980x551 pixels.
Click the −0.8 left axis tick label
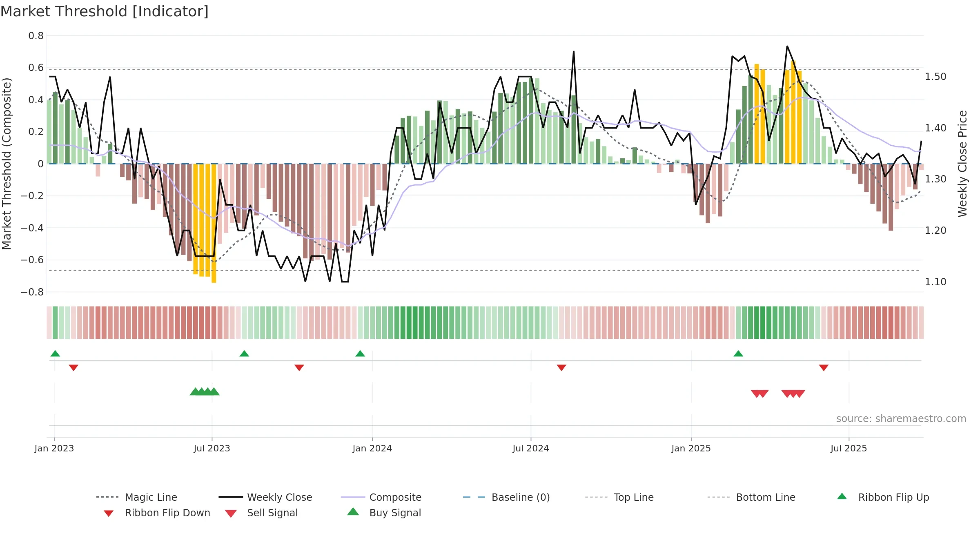click(32, 292)
